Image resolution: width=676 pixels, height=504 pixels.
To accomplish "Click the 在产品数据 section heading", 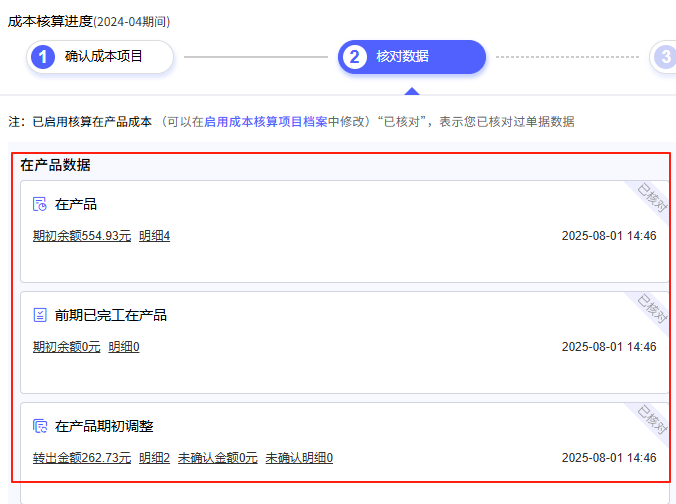I will [x=55, y=165].
